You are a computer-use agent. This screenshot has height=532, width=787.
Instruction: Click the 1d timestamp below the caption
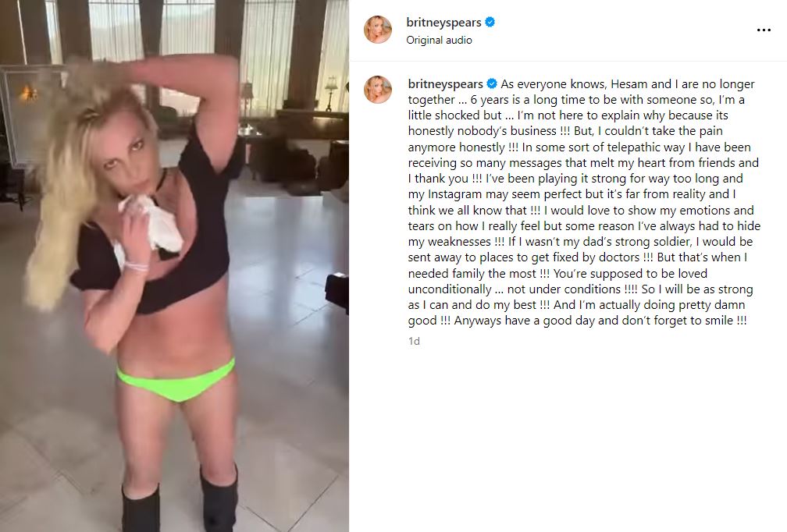pos(414,342)
